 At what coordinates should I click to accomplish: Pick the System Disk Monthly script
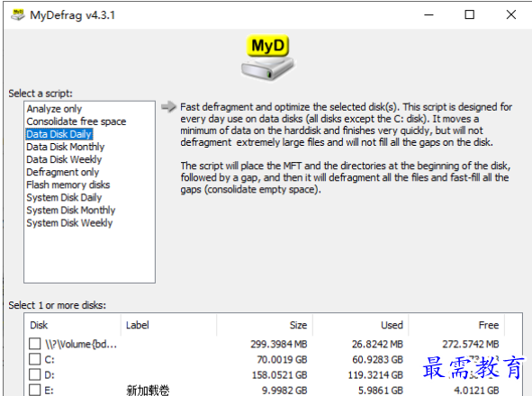71,211
